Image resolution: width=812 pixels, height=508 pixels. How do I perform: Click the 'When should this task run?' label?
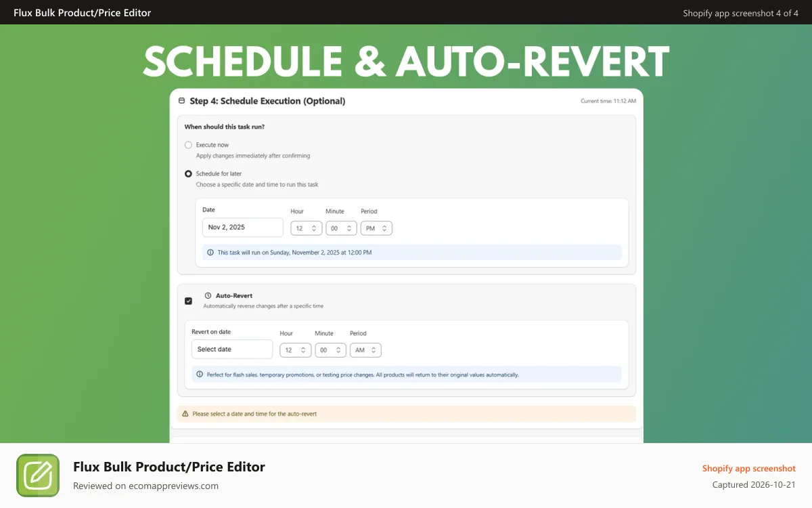(x=225, y=127)
